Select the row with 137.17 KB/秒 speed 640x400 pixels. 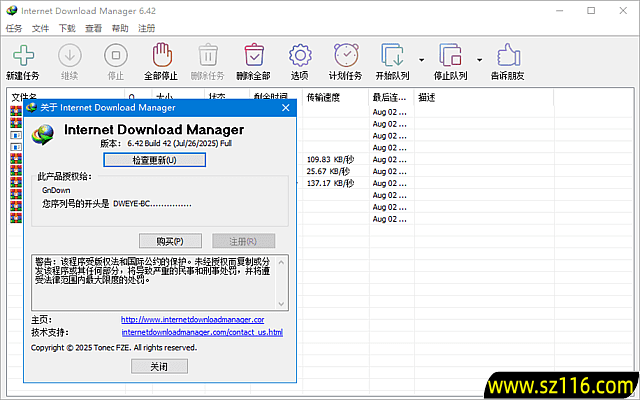click(465, 183)
